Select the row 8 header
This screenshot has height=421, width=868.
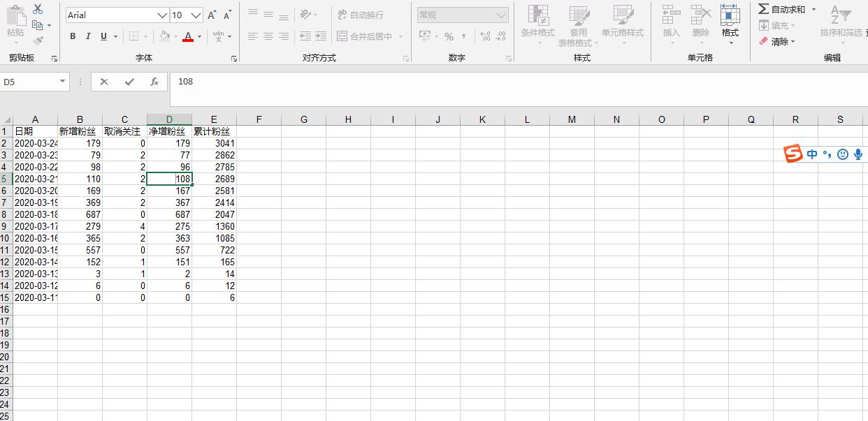point(6,214)
